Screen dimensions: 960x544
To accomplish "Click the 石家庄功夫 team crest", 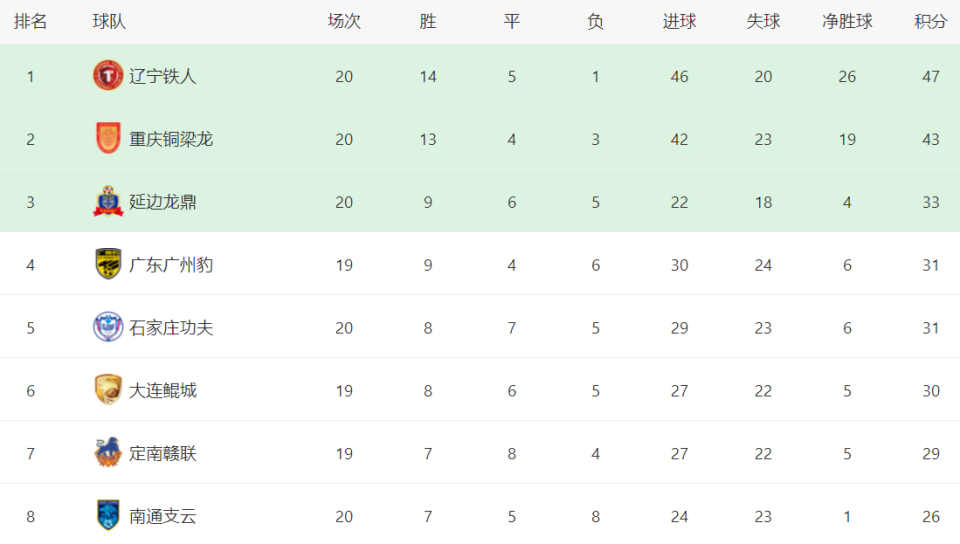I will click(x=108, y=327).
